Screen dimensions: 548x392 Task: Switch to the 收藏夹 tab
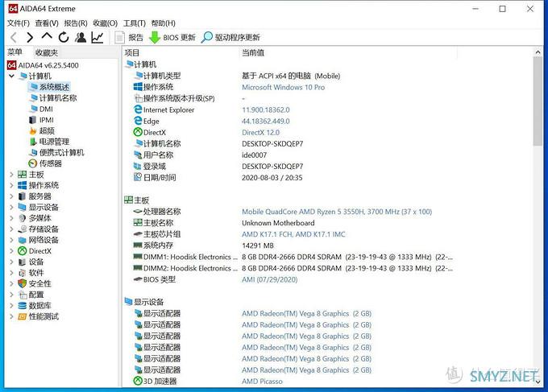(47, 52)
